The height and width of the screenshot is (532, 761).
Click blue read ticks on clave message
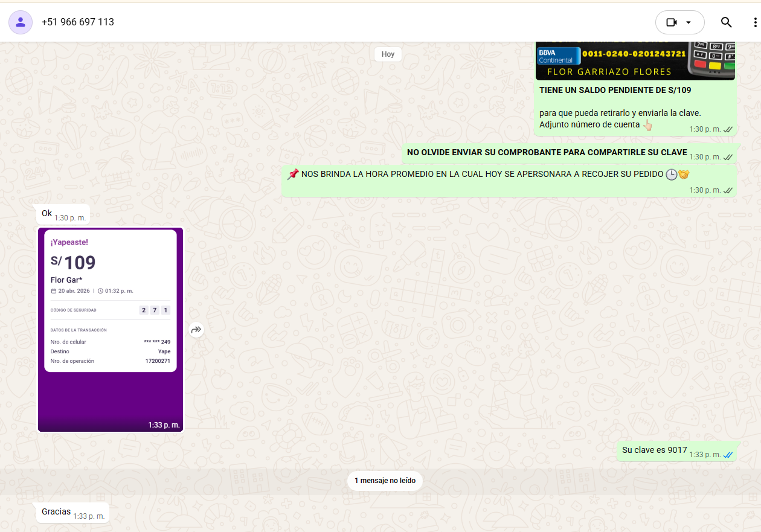728,455
